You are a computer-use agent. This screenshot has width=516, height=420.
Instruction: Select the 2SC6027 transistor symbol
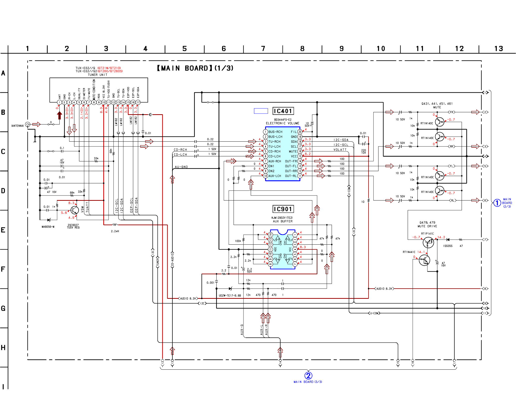pos(74,210)
